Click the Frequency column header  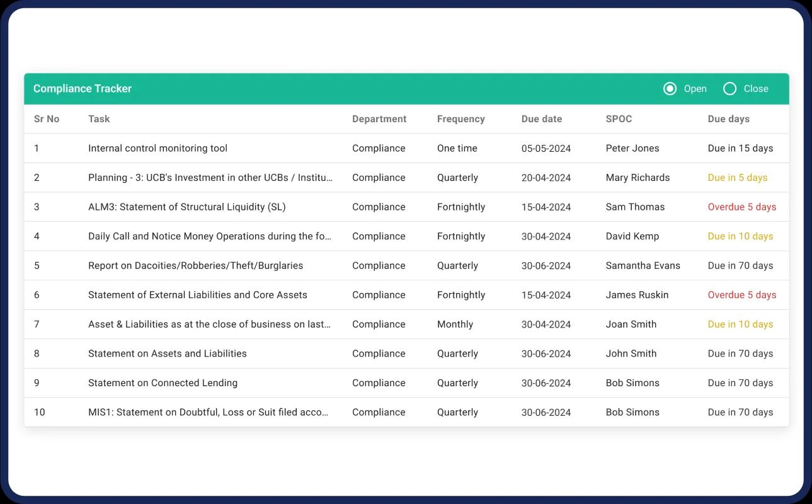(461, 119)
